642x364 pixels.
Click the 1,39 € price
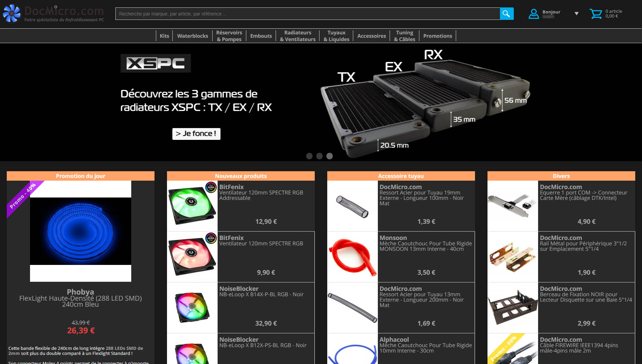click(x=426, y=222)
